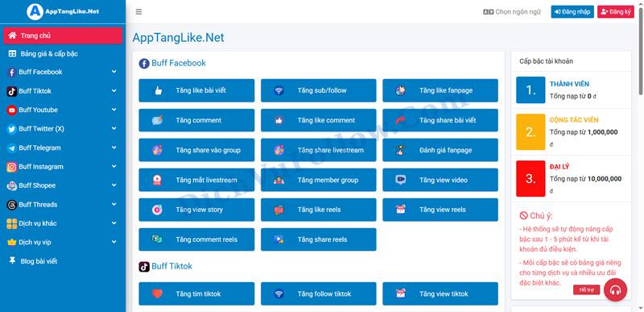Screen dimensions: 644x312
Task: Expand the Buff Shopee sidebar chevron
Action: pyautogui.click(x=114, y=185)
